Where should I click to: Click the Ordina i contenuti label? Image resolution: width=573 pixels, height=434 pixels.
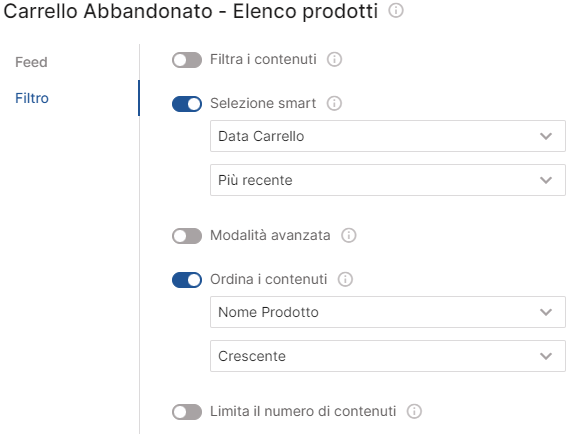(269, 279)
